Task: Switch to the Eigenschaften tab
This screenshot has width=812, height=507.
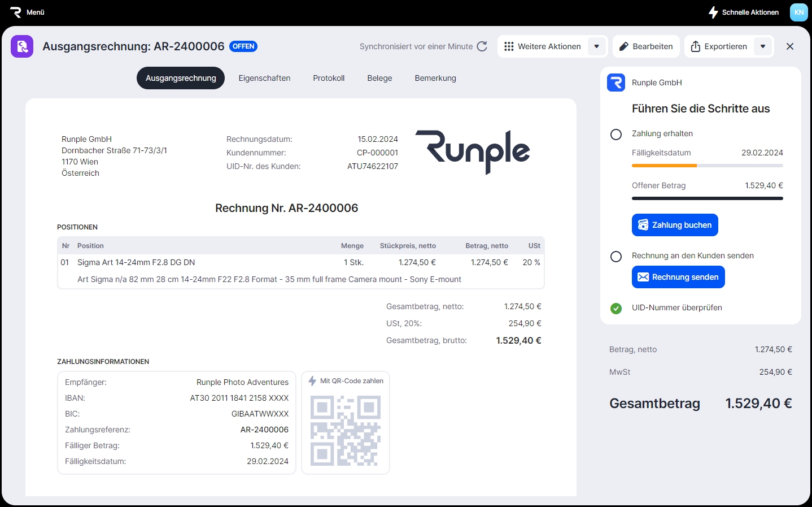Action: (264, 78)
